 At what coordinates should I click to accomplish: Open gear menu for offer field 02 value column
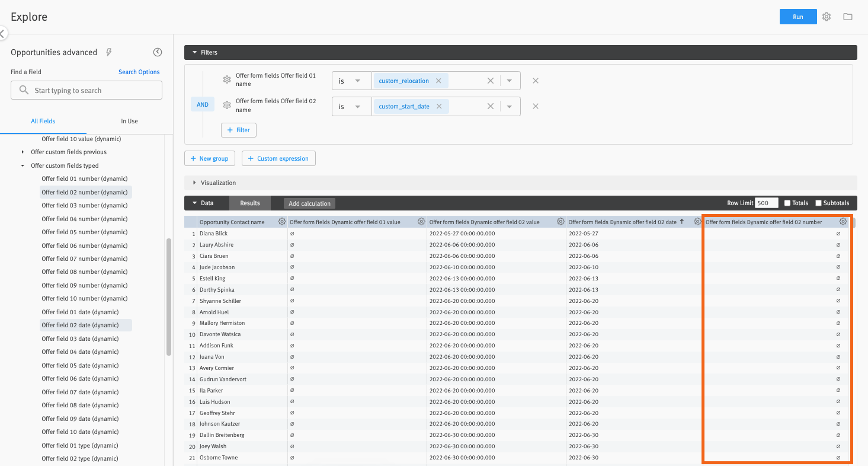point(560,222)
